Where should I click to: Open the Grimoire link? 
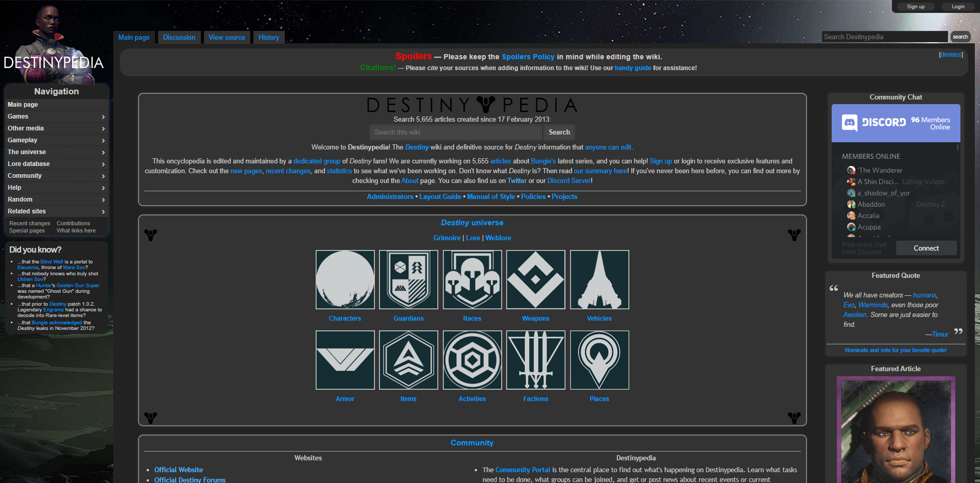coord(447,238)
